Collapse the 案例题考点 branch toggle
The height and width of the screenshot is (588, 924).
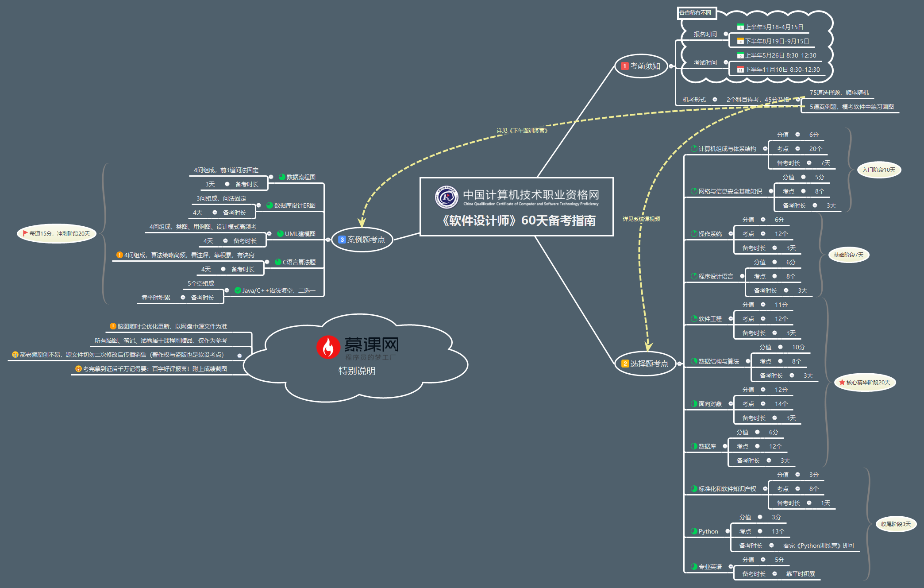[328, 240]
